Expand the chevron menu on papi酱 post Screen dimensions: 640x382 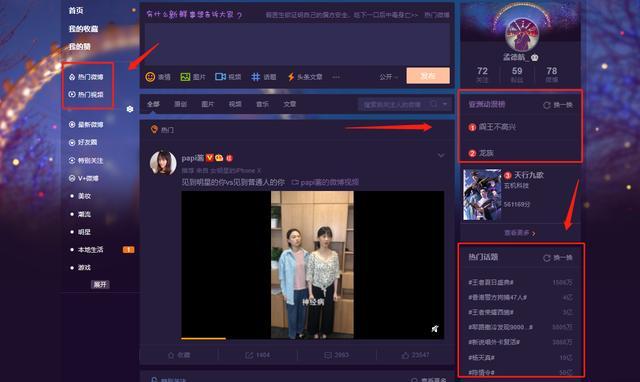pyautogui.click(x=441, y=155)
